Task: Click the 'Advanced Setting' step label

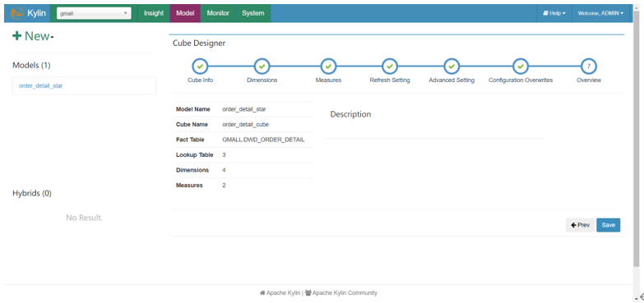Action: coord(452,80)
